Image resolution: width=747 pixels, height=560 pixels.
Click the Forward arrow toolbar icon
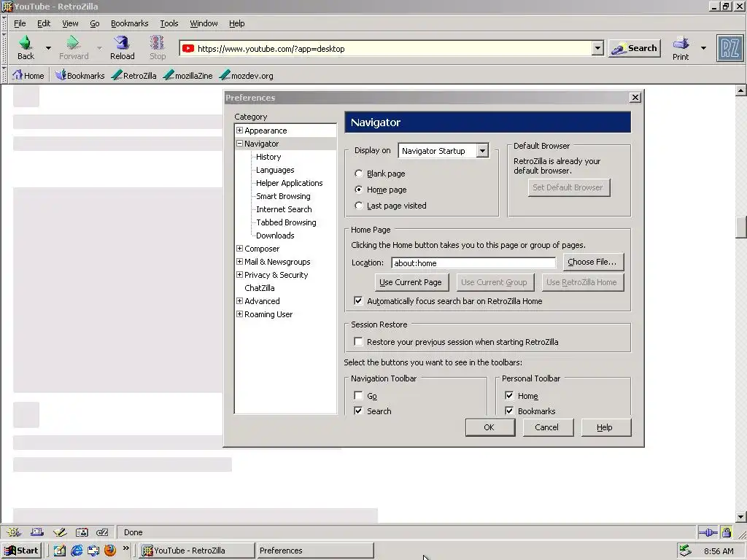pyautogui.click(x=74, y=43)
